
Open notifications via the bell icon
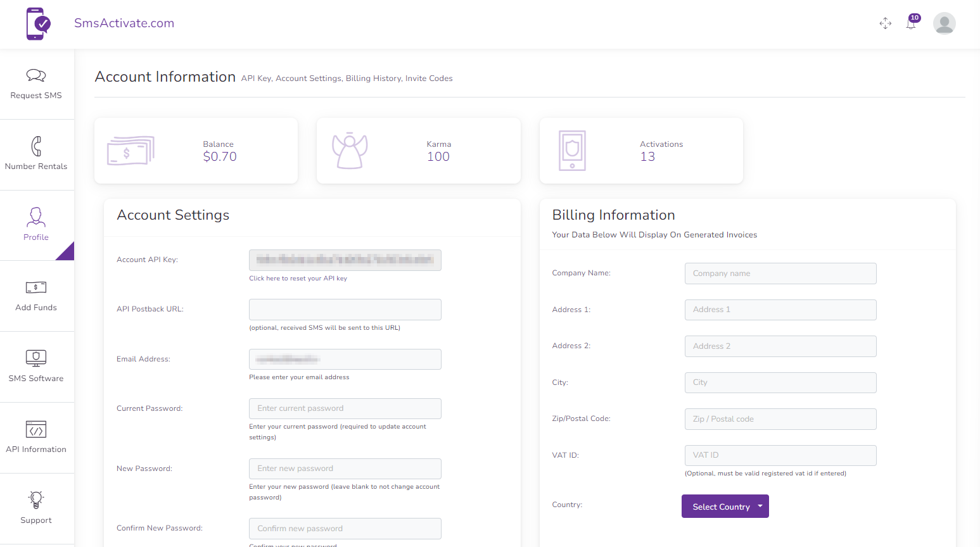(x=912, y=23)
